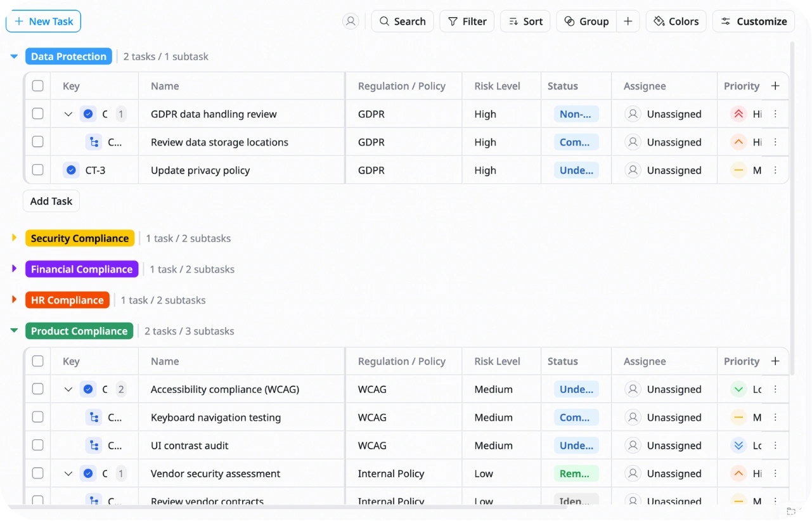Open three-dot menu for Keyboard navigation testing

pos(775,417)
